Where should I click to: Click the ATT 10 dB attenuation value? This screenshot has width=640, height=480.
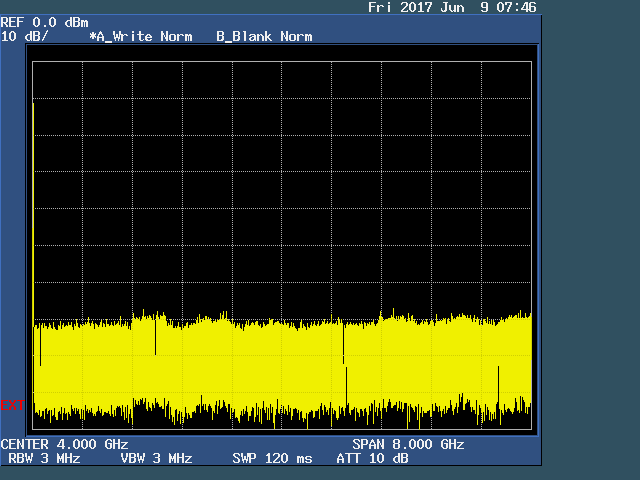pos(372,458)
